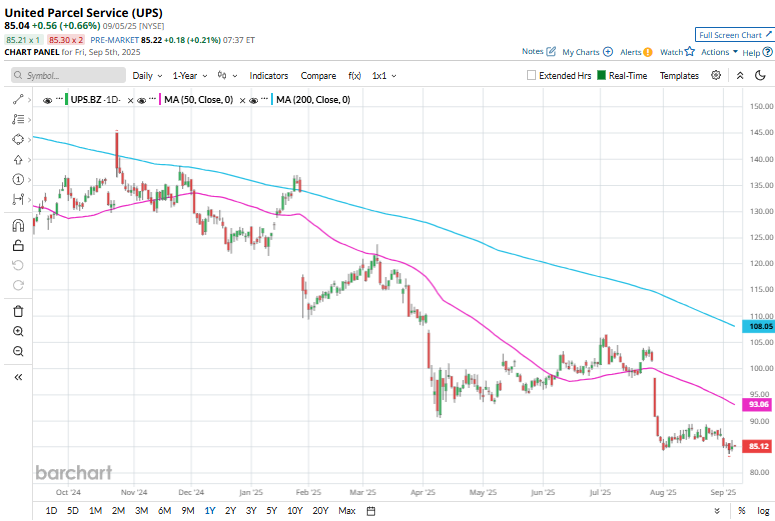
Task: Open the Notes editor icon
Action: click(551, 51)
